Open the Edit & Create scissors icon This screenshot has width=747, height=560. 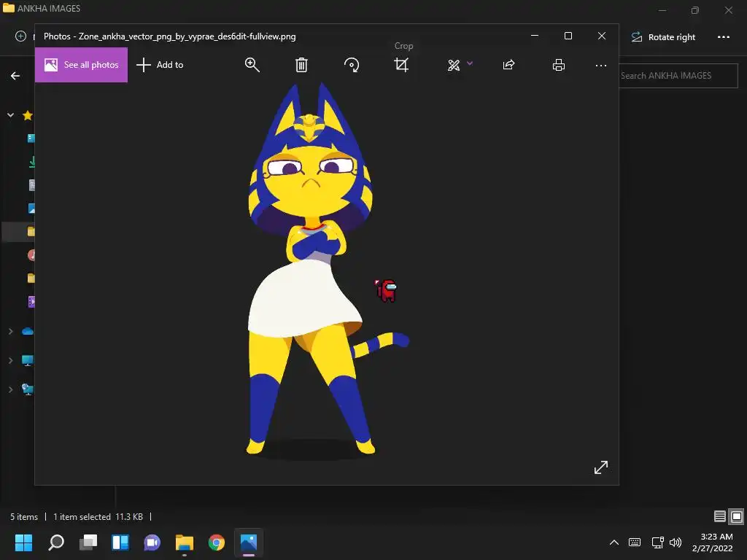coord(454,65)
